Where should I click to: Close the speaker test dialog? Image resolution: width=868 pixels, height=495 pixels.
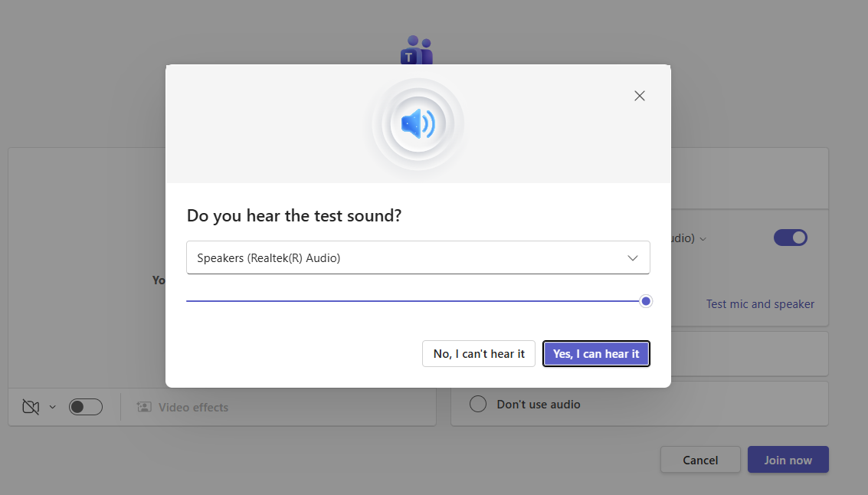(x=640, y=96)
